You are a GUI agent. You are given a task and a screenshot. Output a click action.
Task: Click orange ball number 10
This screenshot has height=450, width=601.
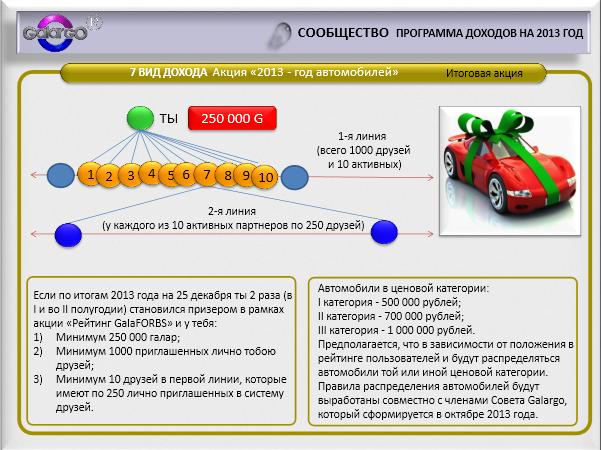point(265,177)
